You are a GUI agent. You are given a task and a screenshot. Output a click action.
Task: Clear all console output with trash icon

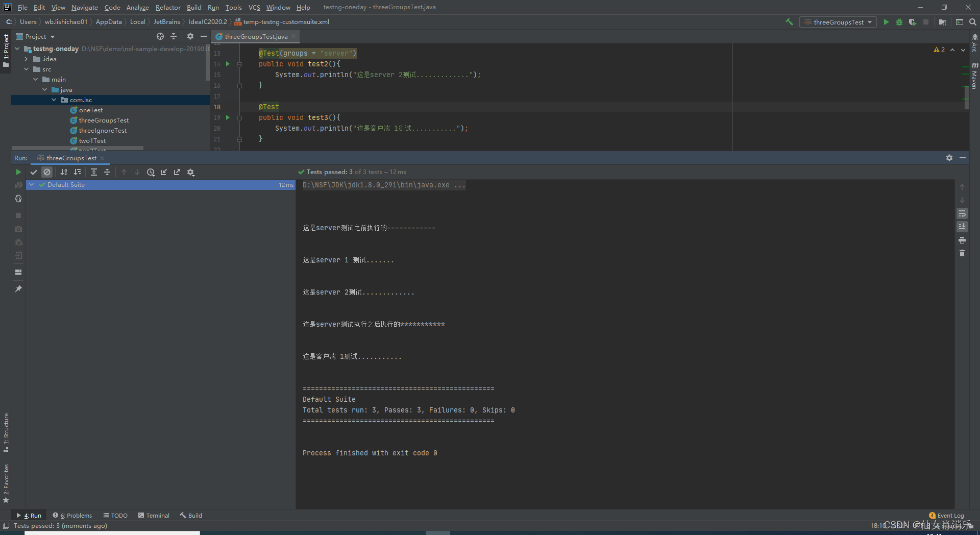click(x=962, y=253)
